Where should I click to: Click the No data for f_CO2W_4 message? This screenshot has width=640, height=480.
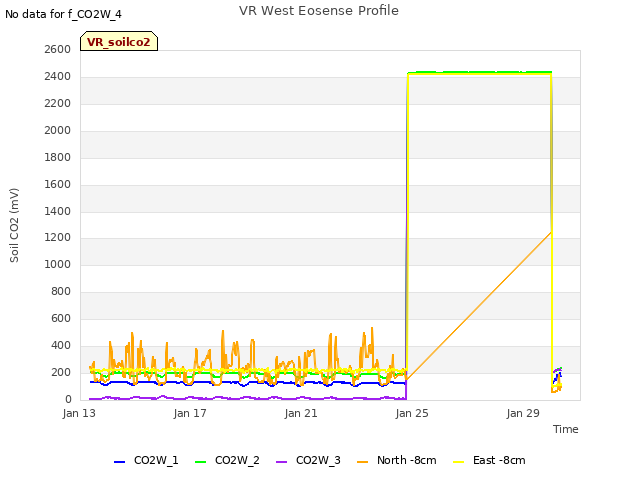point(63,14)
